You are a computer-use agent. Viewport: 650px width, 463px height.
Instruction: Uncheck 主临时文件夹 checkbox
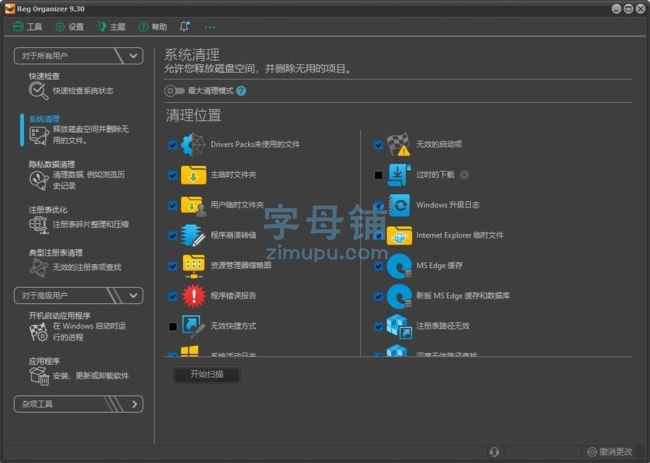(173, 175)
